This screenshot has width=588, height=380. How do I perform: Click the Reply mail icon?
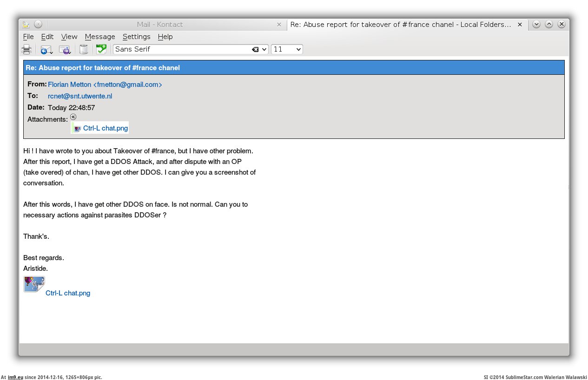(46, 49)
